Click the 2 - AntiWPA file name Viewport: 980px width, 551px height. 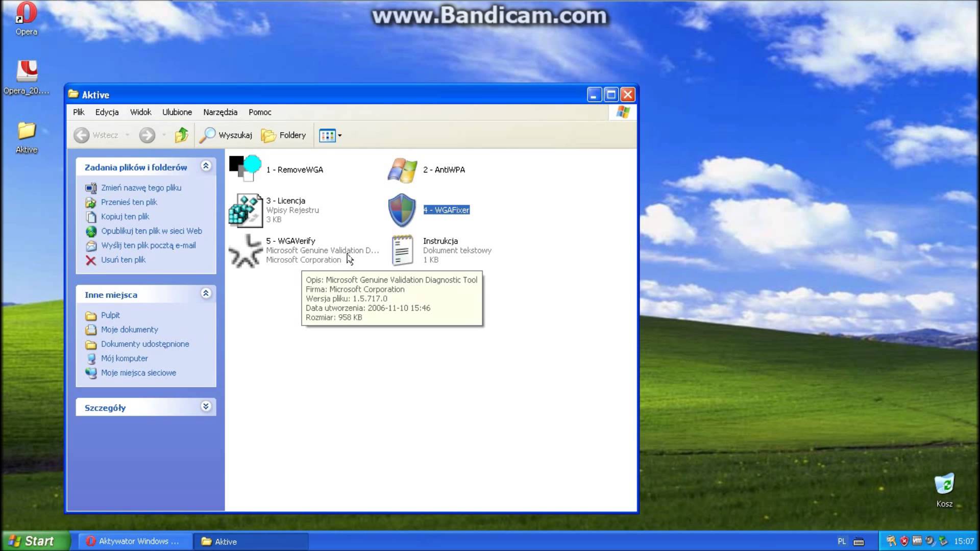(x=444, y=170)
